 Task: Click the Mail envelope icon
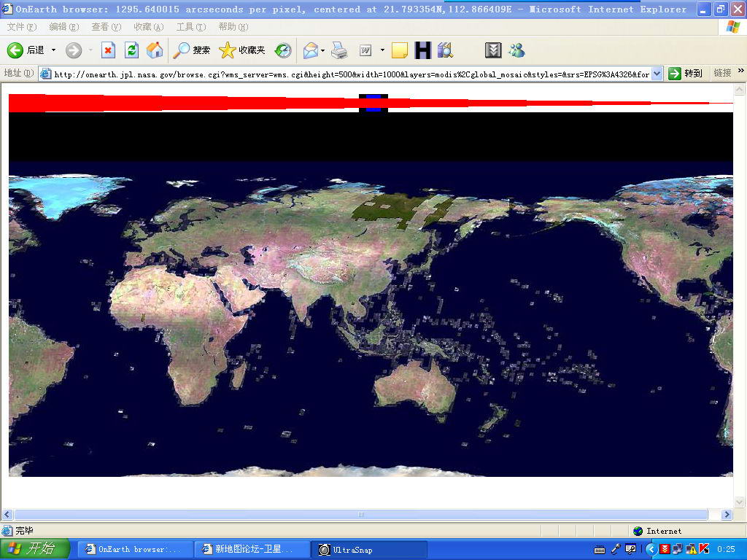(311, 50)
